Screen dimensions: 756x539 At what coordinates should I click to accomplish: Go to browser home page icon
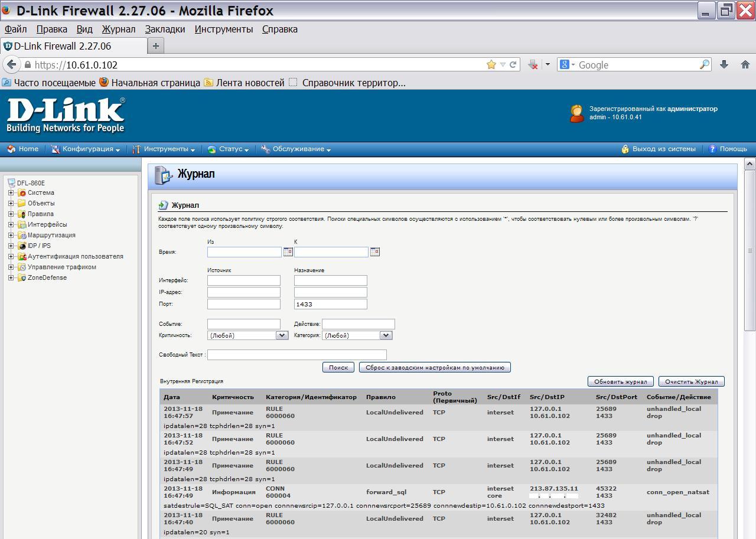coord(745,65)
